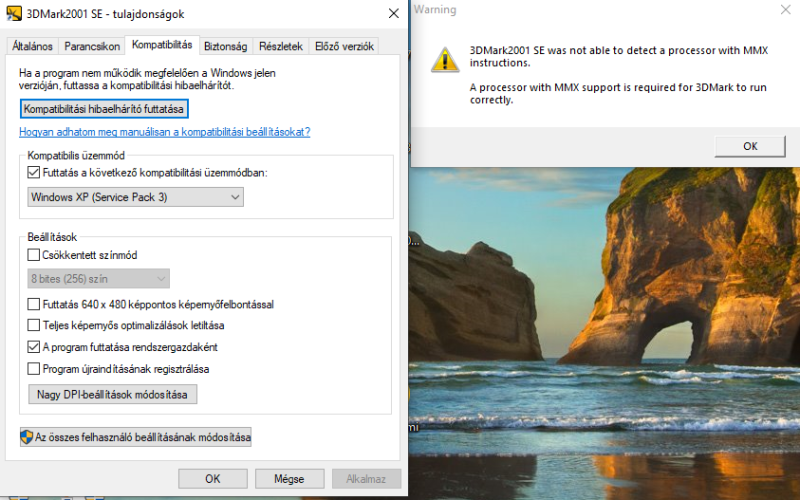
Task: Switch to the Parancsikon tab
Action: 92,46
